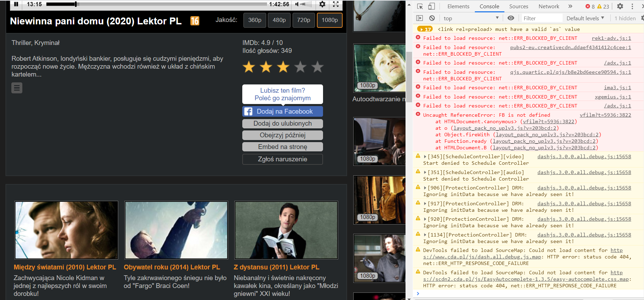Switch to Network tab in DevTools
This screenshot has width=644, height=300.
pyautogui.click(x=549, y=6)
